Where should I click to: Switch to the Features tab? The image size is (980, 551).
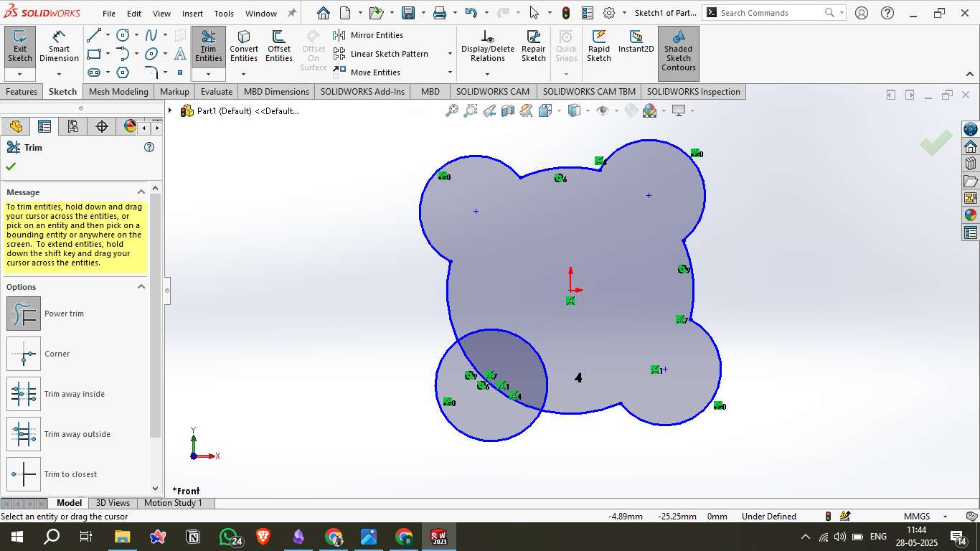22,92
